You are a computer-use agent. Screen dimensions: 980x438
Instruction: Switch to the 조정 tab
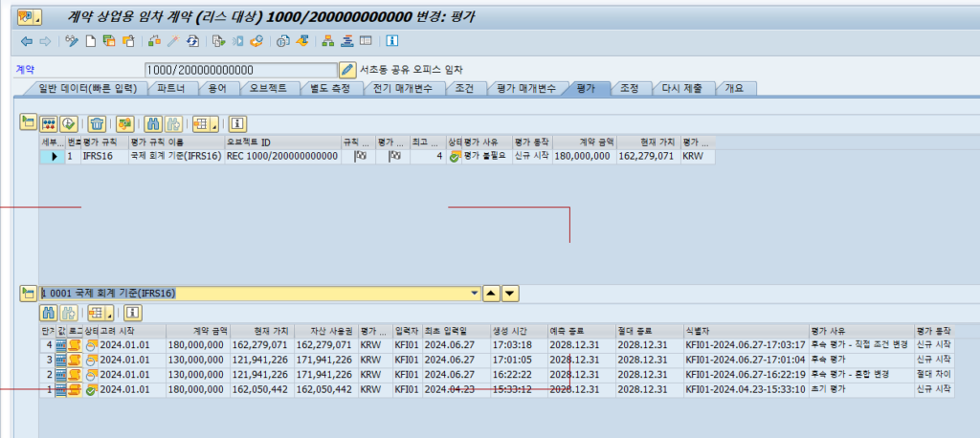tap(629, 89)
